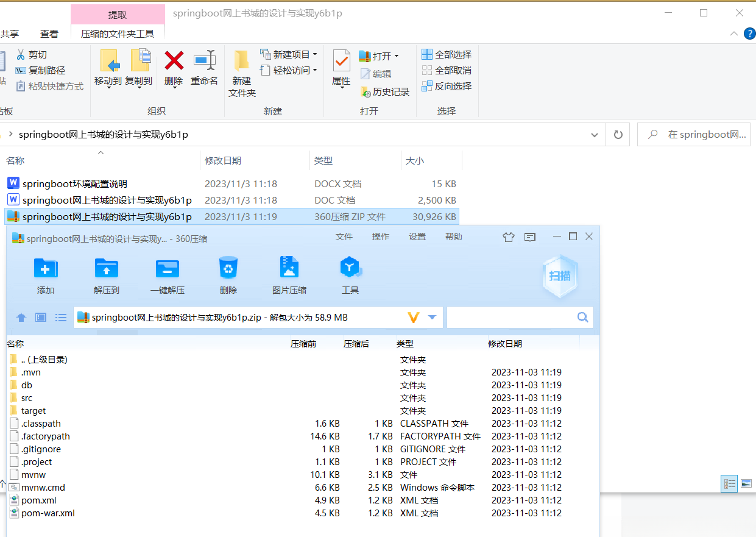Image resolution: width=756 pixels, height=537 pixels.
Task: Open the feedback message icon in 360压缩 title bar
Action: 530,237
